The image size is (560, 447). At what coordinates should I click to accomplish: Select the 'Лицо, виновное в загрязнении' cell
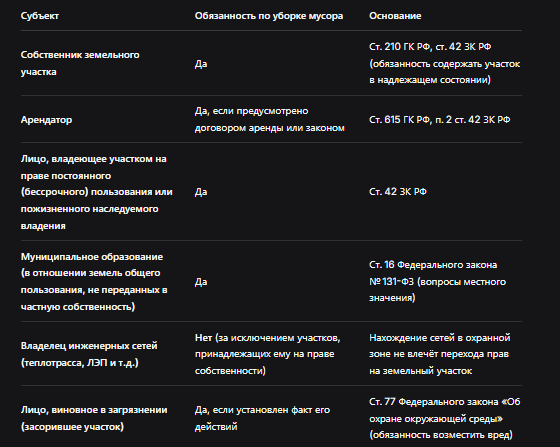pos(94,418)
